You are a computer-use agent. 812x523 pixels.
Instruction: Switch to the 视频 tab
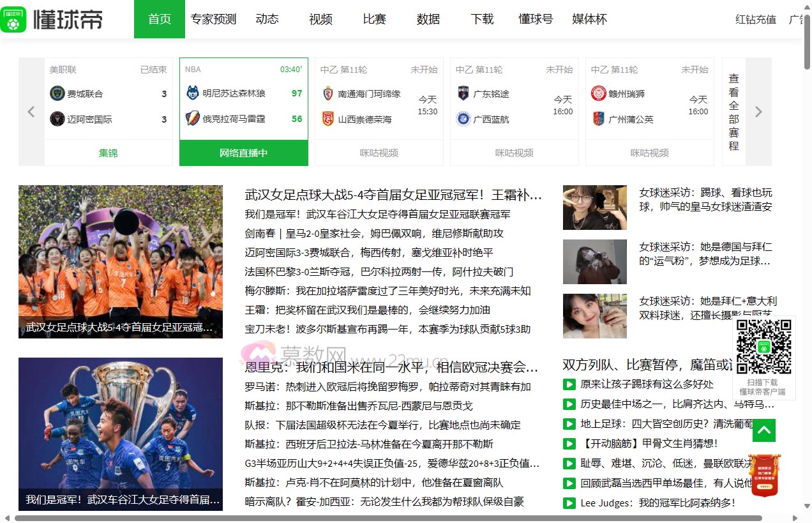(x=320, y=20)
